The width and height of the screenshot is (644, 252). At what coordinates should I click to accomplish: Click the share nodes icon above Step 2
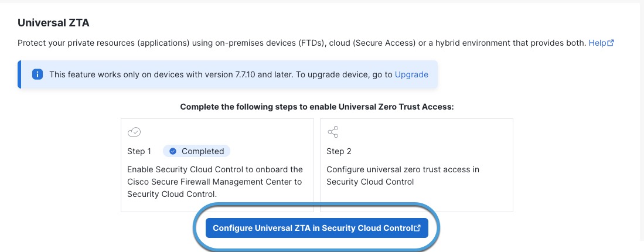333,132
